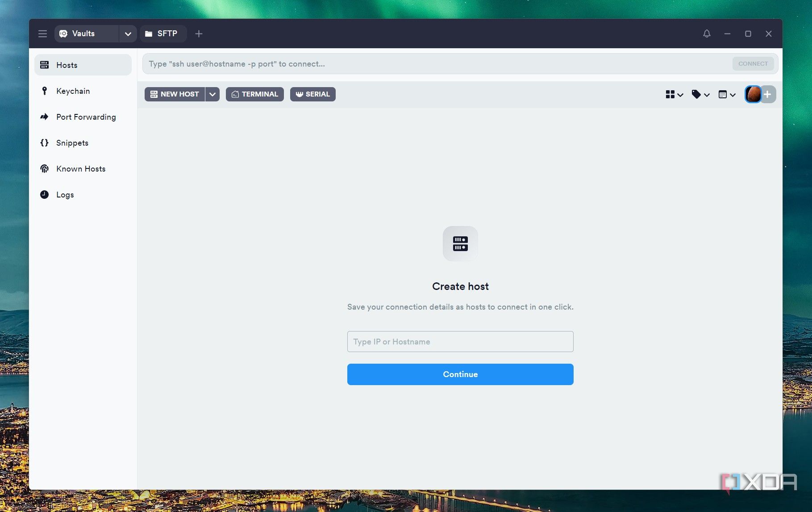The width and height of the screenshot is (812, 512).
Task: Expand the Vaults dropdown arrow
Action: point(128,34)
